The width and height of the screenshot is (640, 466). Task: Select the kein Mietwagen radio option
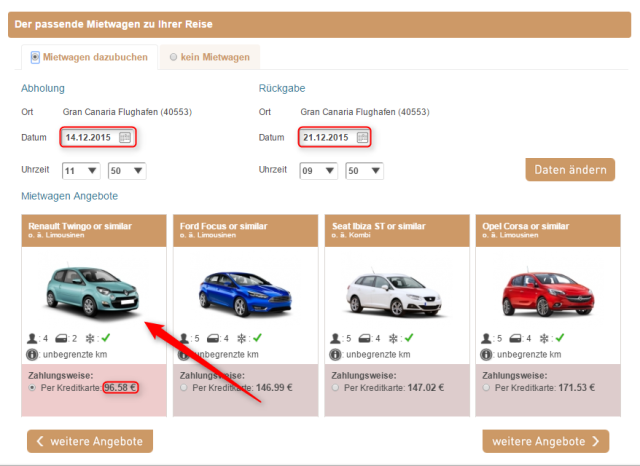(173, 57)
